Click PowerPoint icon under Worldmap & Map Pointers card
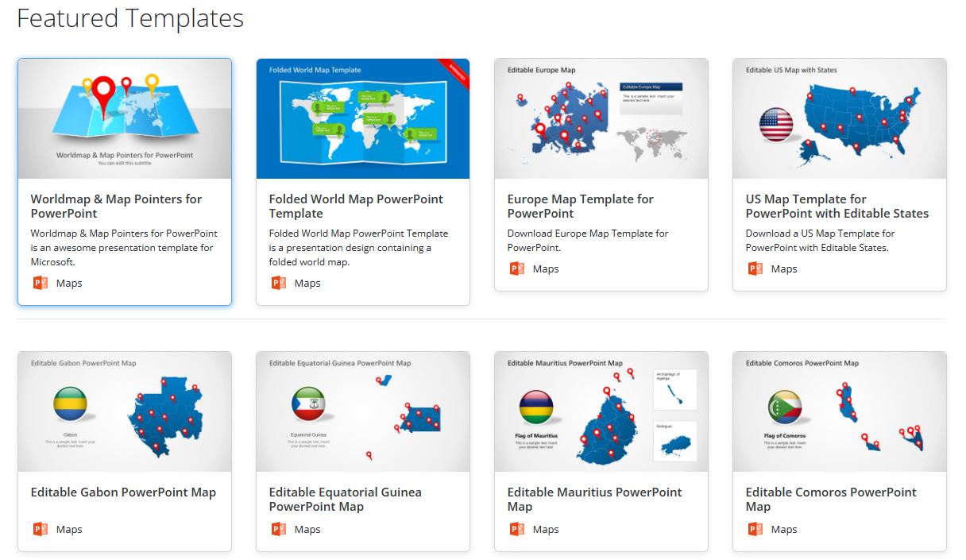 point(41,283)
